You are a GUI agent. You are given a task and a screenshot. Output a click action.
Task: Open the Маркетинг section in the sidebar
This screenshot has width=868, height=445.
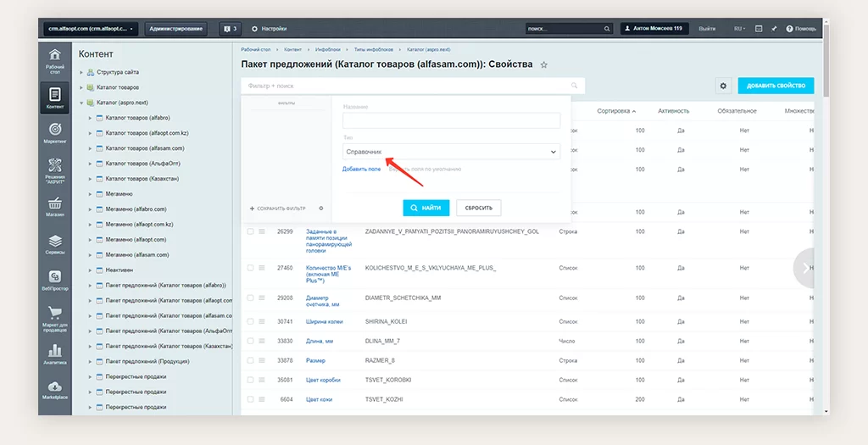coord(54,131)
